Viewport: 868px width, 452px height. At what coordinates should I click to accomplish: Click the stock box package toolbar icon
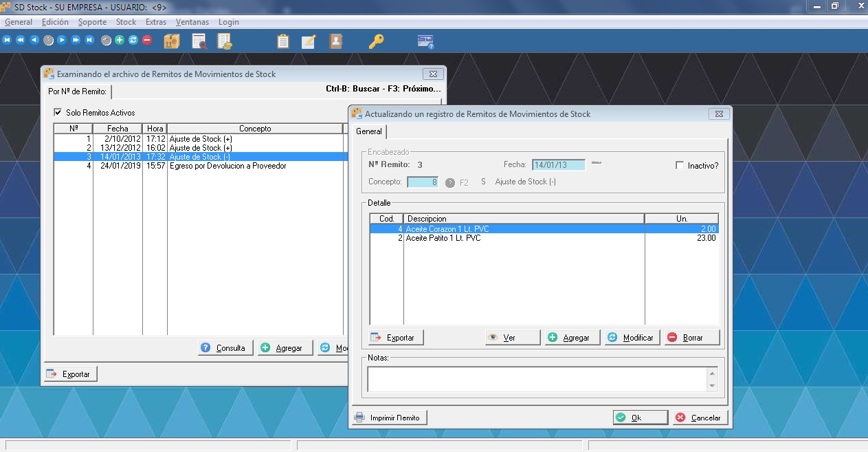point(172,41)
